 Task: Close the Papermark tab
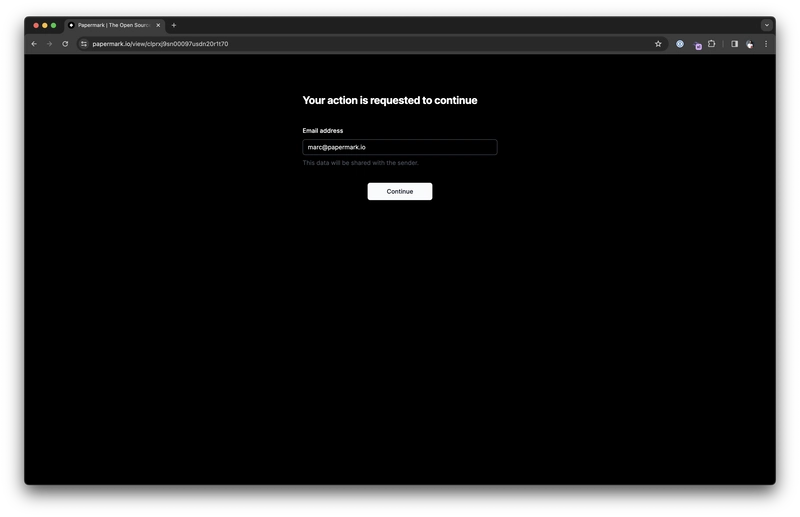[x=158, y=25]
